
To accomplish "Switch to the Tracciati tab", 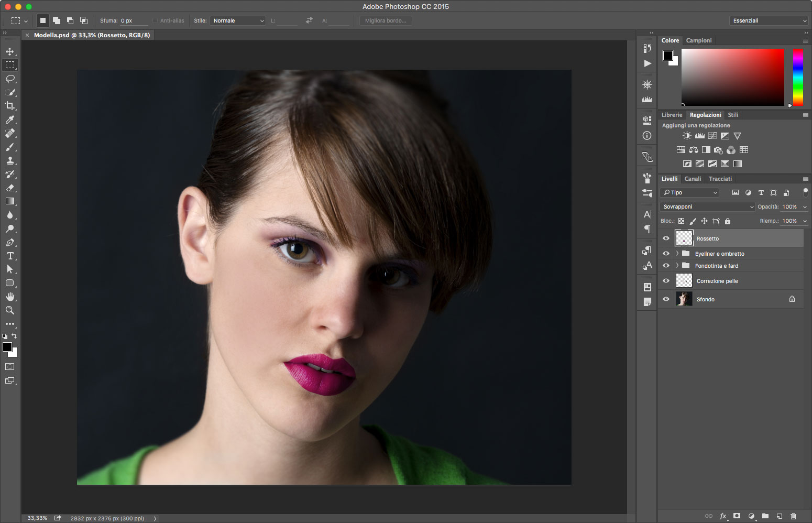I will [720, 179].
